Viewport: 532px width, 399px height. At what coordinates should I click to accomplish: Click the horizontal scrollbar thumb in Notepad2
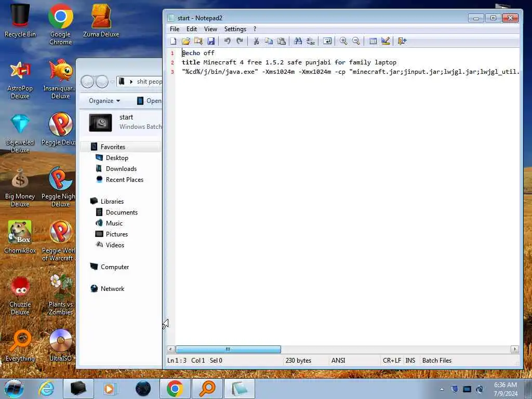(228, 349)
